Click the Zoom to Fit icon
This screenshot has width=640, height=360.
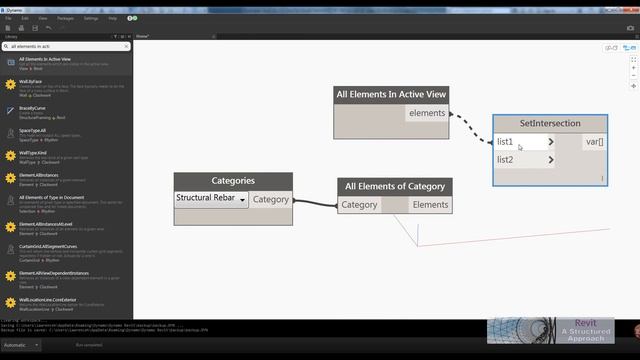633,60
